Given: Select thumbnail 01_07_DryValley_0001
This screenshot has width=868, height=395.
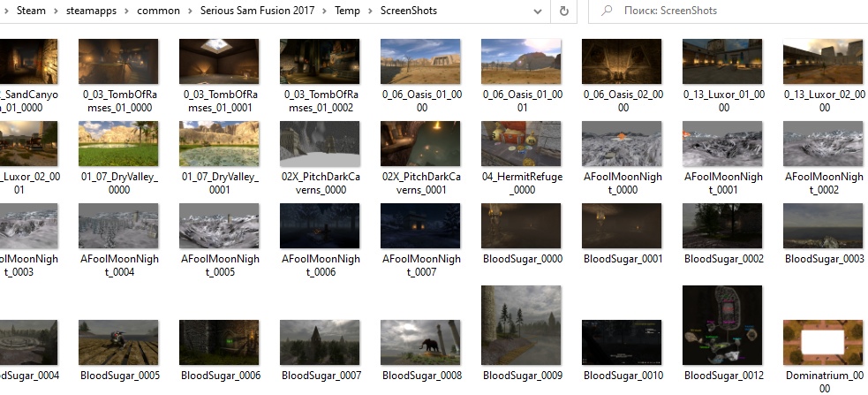Looking at the screenshot, I should (219, 144).
